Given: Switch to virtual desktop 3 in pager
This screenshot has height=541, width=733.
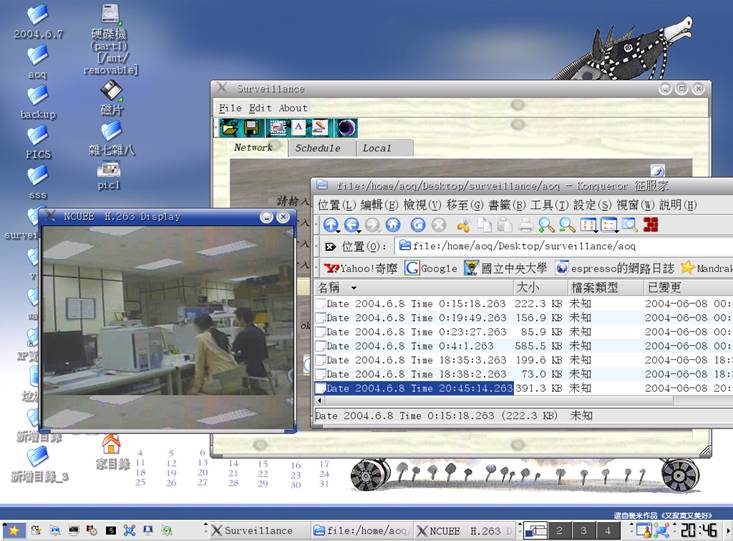Looking at the screenshot, I should tap(584, 530).
